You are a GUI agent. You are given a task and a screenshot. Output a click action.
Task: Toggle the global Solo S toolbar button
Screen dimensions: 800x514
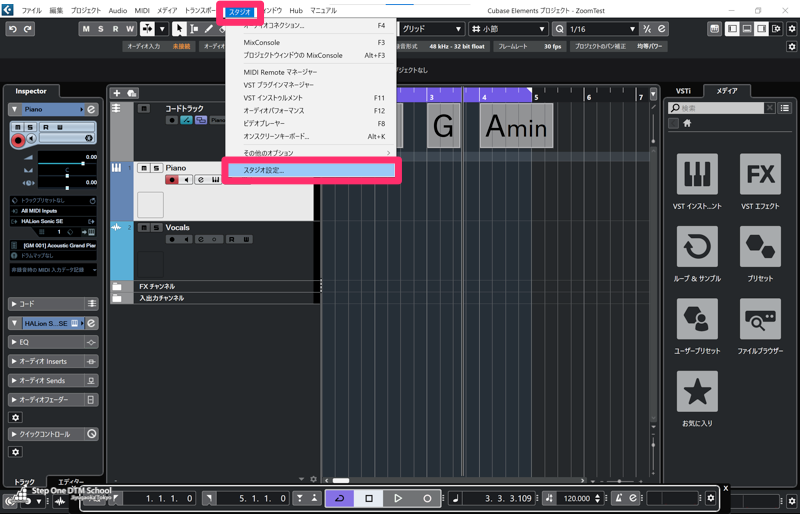tap(101, 29)
